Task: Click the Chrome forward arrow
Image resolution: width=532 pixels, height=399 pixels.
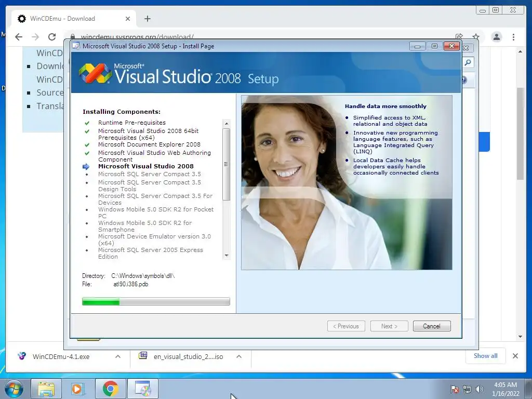Action: [x=35, y=37]
